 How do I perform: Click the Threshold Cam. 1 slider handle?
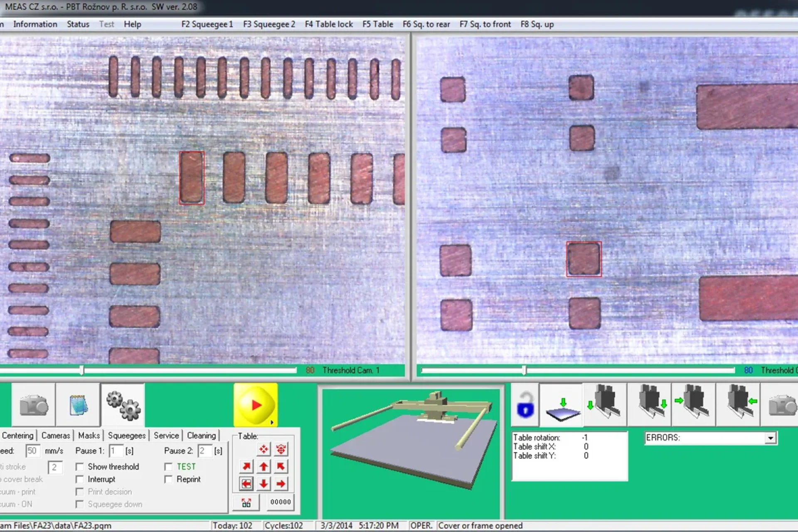click(82, 370)
